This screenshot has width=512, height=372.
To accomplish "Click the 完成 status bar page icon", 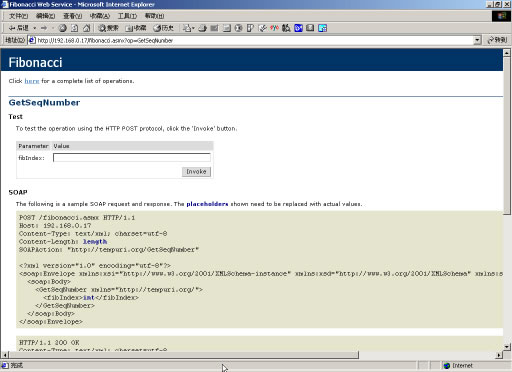I will 5,365.
